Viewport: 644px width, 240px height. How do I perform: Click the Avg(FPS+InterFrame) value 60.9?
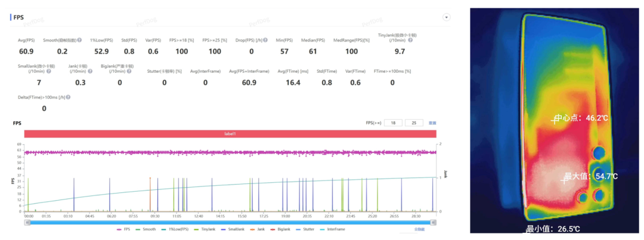(249, 82)
